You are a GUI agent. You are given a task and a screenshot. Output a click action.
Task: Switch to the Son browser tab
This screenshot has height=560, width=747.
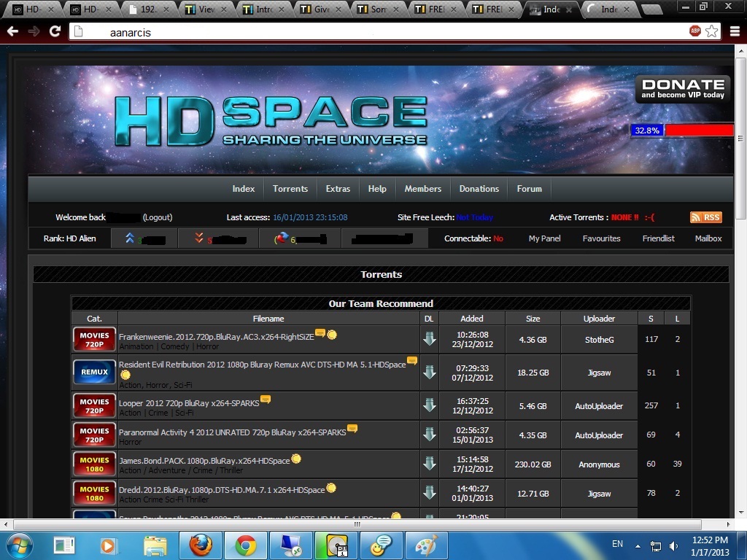[x=379, y=9]
